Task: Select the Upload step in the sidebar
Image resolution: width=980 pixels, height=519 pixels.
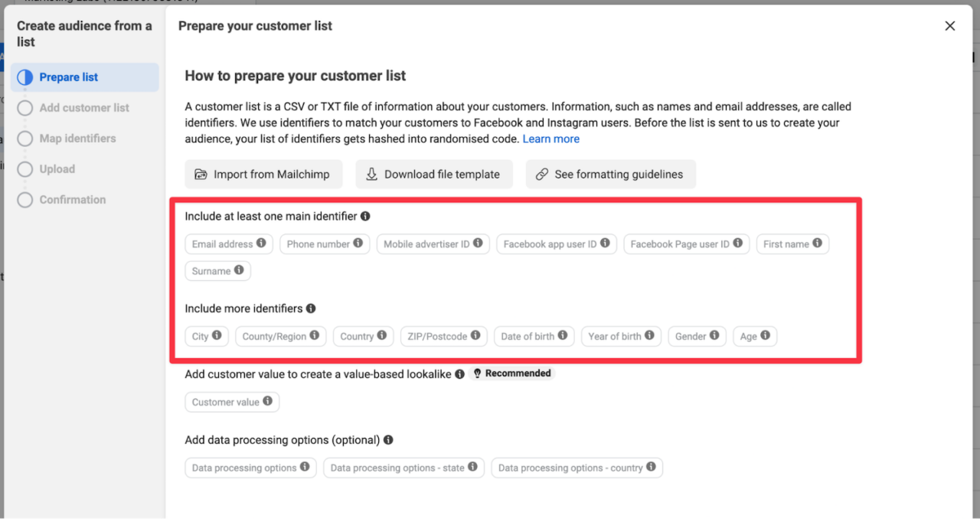Action: click(24, 169)
